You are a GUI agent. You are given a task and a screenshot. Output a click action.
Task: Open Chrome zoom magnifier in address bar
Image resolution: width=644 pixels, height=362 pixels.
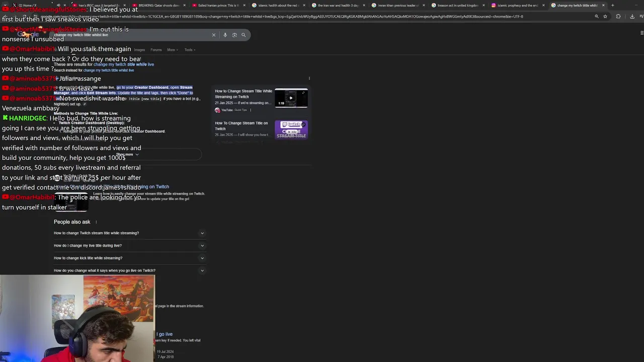pyautogui.click(x=597, y=16)
